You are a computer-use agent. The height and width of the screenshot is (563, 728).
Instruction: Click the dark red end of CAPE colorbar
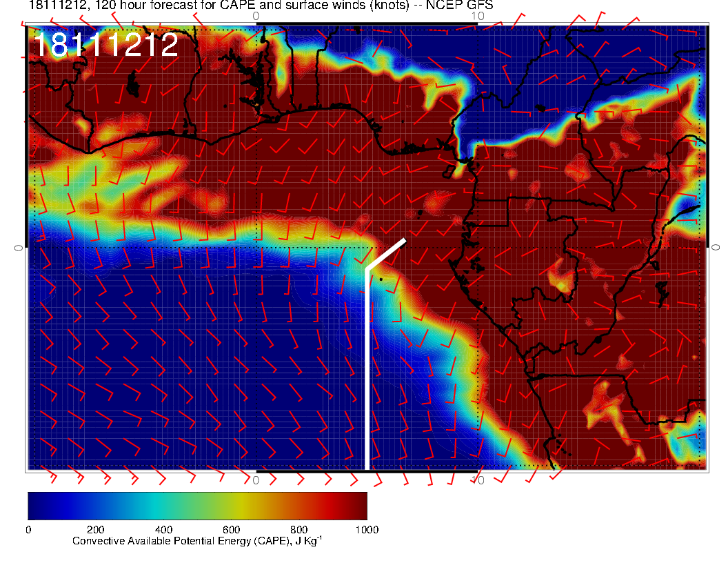(358, 505)
